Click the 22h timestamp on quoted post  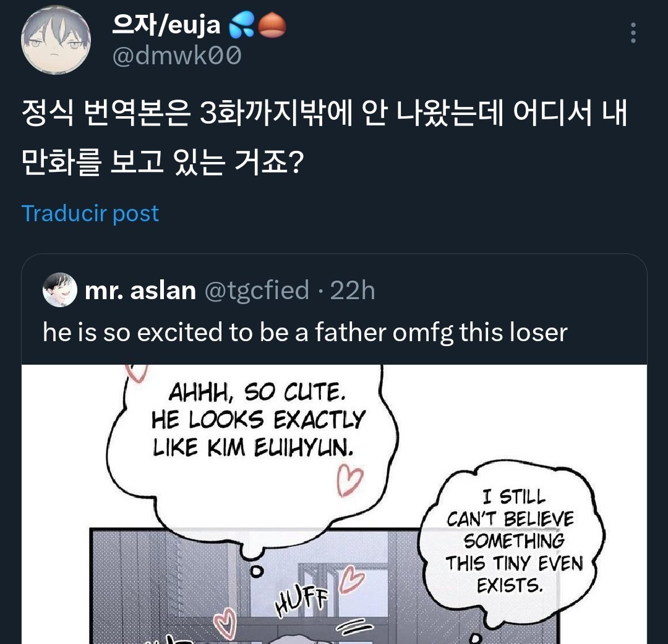coord(353,290)
